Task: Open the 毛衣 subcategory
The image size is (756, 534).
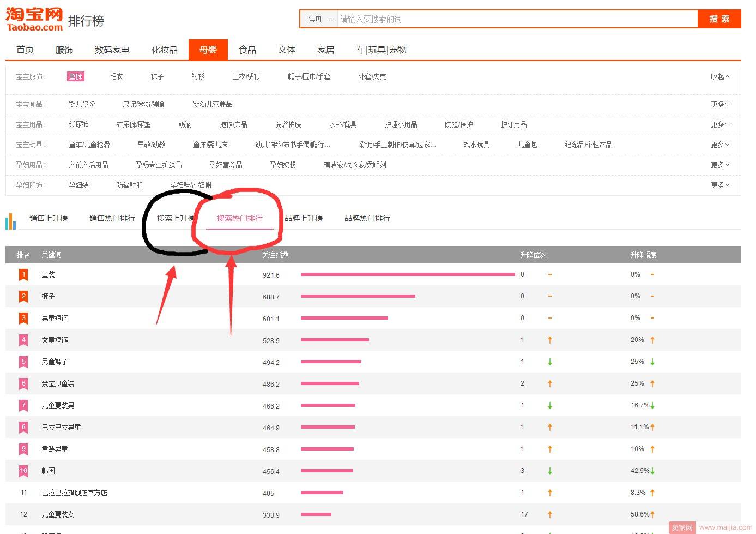Action: click(x=117, y=76)
